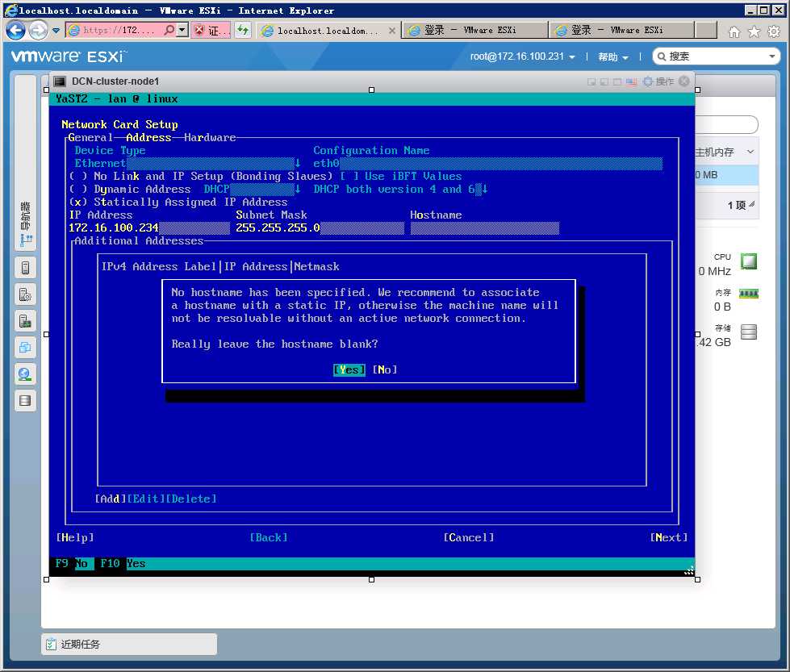Click the console window resize grip

[x=689, y=570]
